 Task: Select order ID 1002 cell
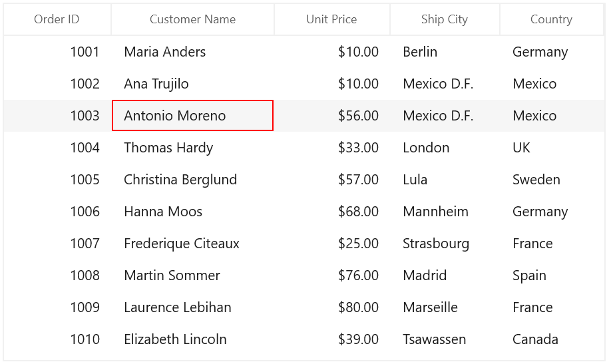point(57,84)
